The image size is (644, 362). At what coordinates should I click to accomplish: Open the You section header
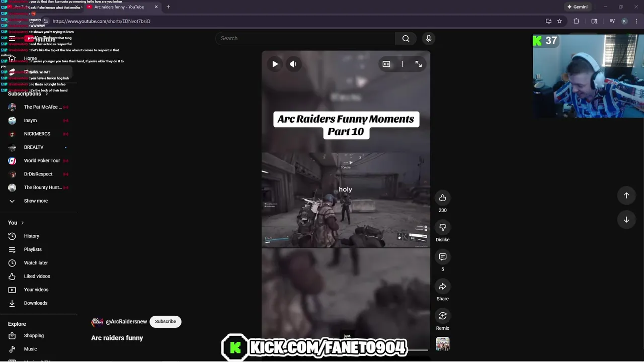pos(16,223)
